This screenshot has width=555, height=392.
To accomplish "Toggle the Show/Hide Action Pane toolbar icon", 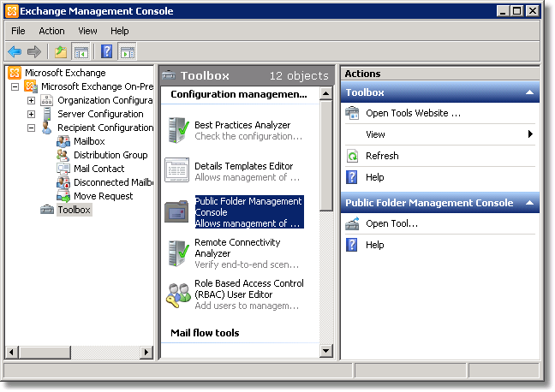I will tap(127, 52).
